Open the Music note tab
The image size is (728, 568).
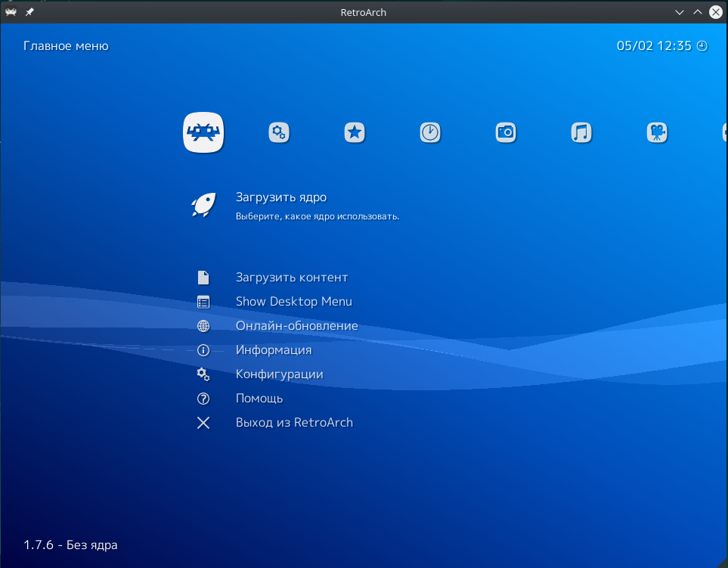tap(581, 132)
